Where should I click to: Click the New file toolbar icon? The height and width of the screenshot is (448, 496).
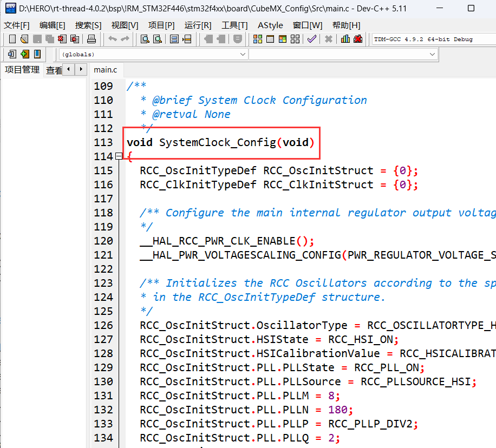pyautogui.click(x=12, y=39)
